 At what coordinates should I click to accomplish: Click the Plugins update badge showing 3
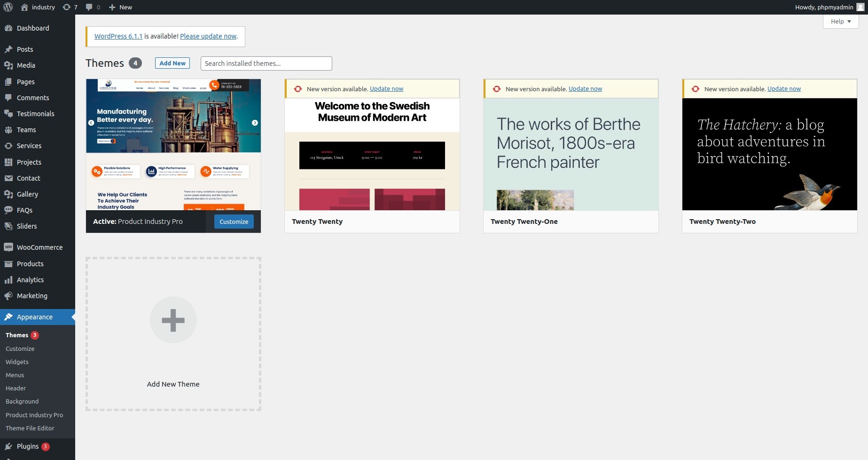click(46, 447)
